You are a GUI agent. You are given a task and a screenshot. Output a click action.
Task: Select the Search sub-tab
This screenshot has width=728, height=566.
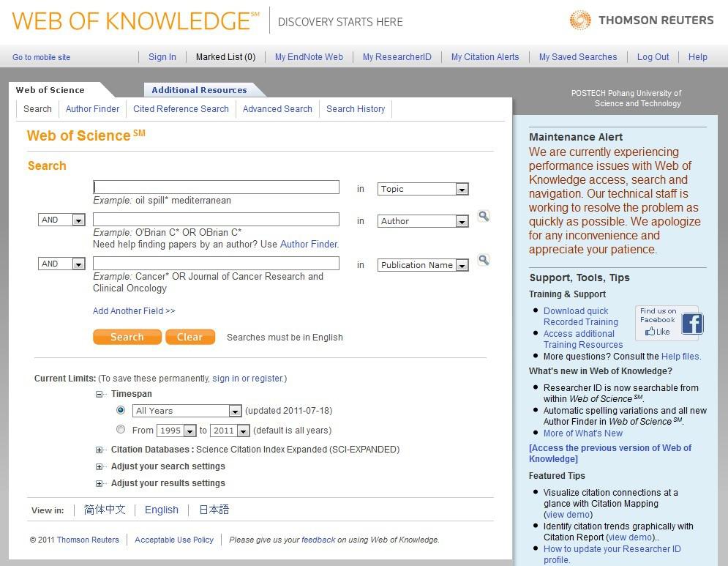37,109
